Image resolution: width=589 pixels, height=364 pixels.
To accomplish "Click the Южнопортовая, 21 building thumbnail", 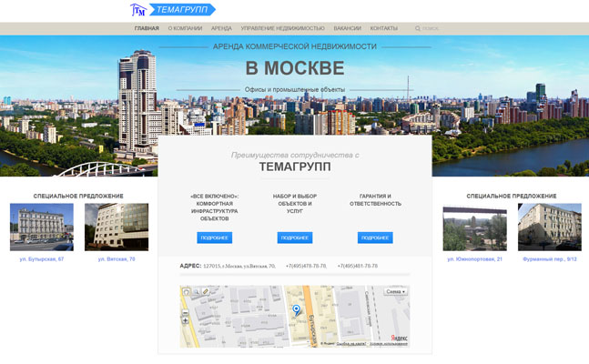I will click(x=475, y=228).
